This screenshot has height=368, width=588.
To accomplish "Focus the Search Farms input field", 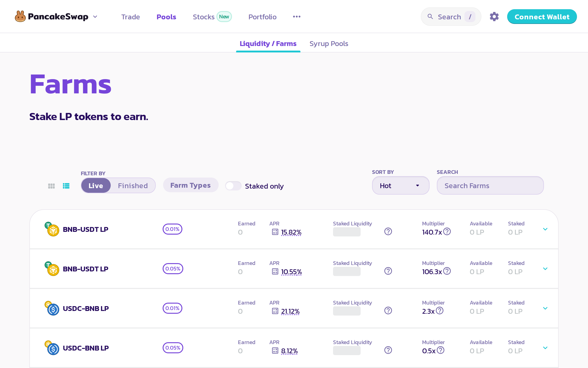I will [490, 185].
